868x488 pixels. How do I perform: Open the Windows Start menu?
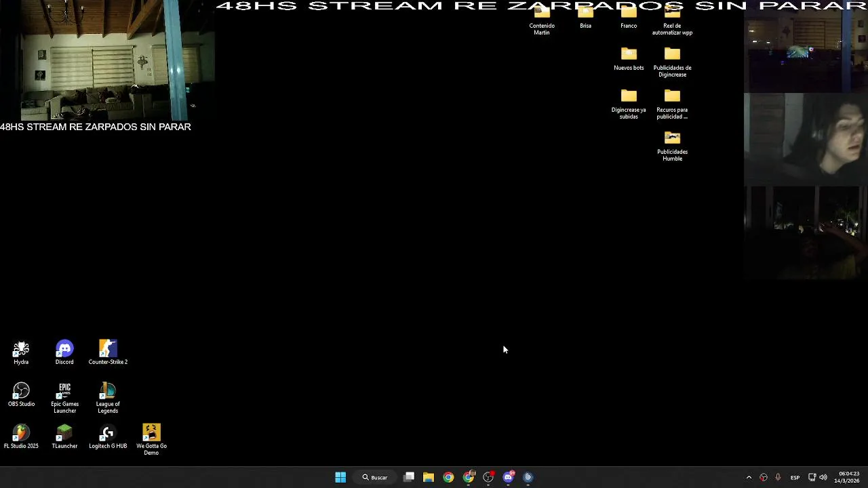click(340, 477)
